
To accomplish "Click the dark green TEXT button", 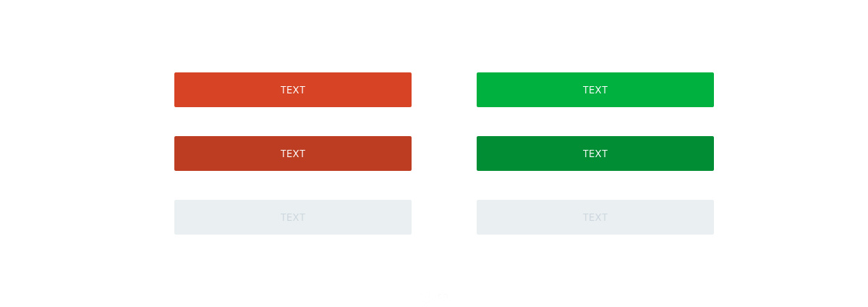I will point(595,153).
